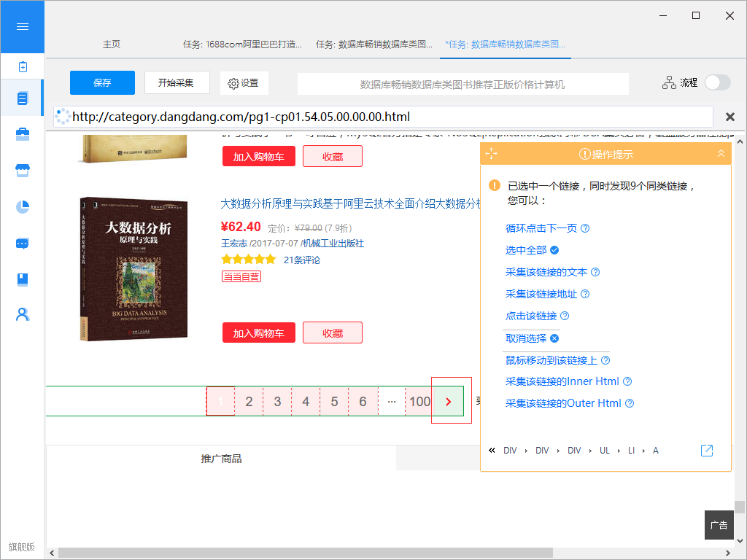The height and width of the screenshot is (560, 747).
Task: Open the pie chart sidebar icon
Action: (x=23, y=206)
